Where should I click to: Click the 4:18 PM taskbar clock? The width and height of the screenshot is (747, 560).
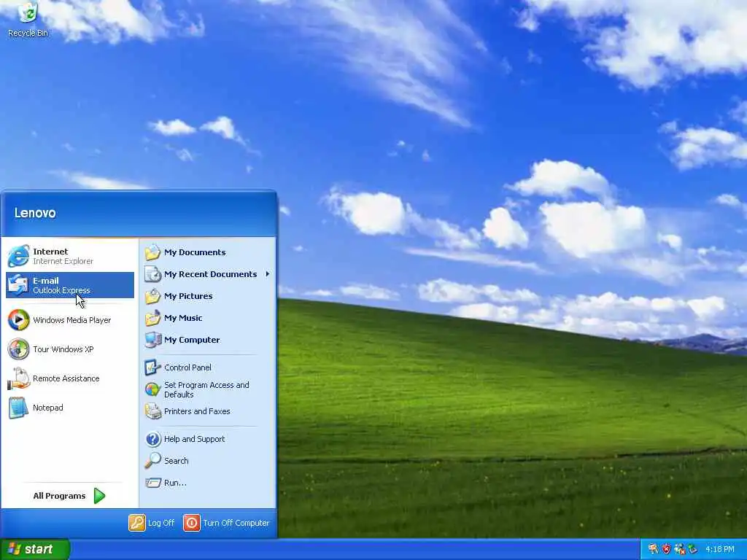coord(719,550)
